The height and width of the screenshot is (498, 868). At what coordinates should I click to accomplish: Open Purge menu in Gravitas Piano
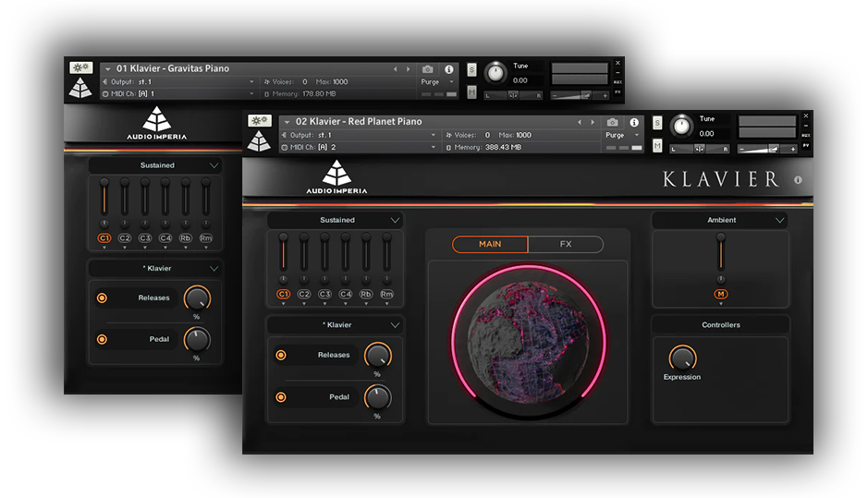pos(436,82)
